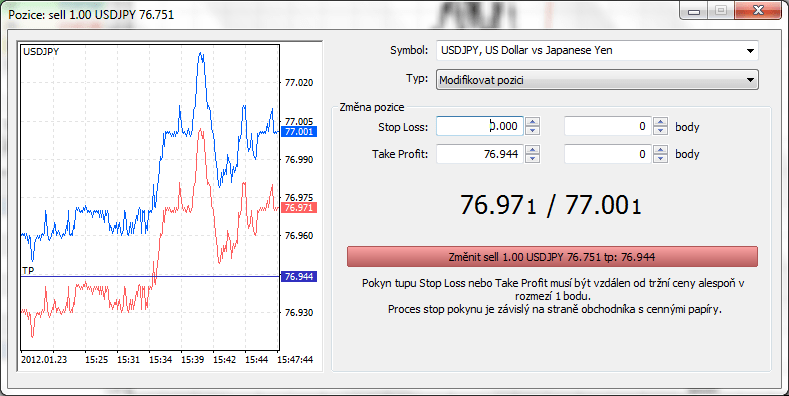The width and height of the screenshot is (789, 396).
Task: Click the Změna pozice group label
Action: coord(372,107)
